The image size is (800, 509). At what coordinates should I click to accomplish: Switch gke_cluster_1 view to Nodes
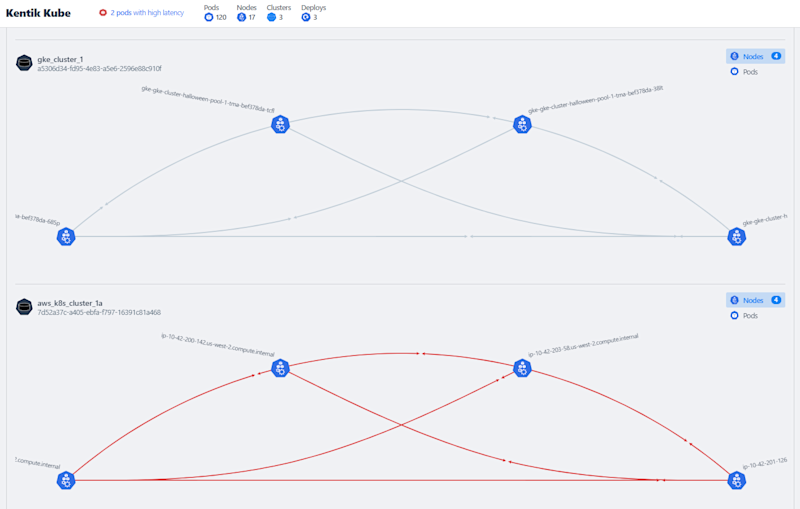755,56
